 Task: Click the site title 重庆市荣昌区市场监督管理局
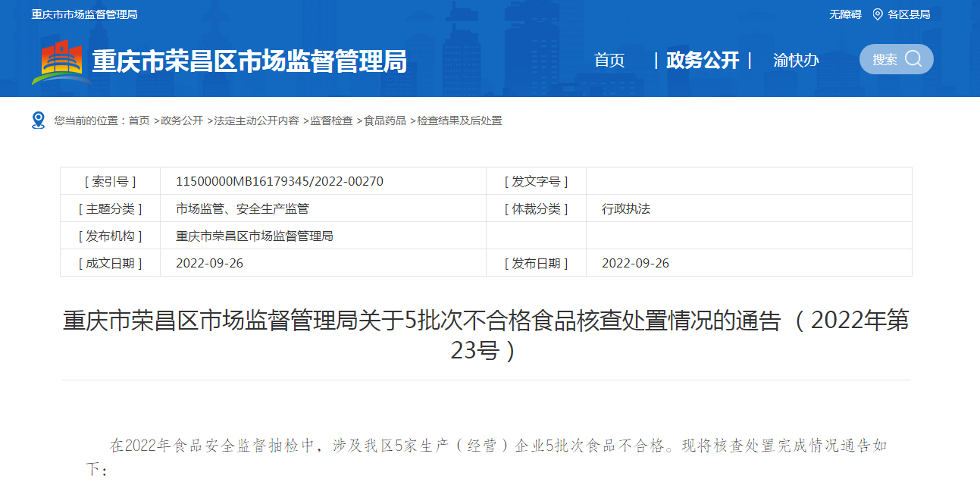point(249,61)
